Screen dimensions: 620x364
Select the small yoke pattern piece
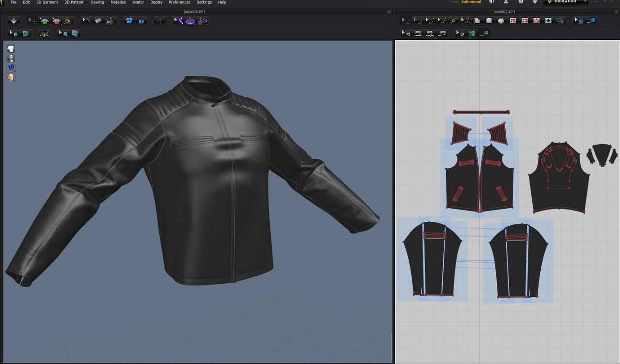point(602,155)
